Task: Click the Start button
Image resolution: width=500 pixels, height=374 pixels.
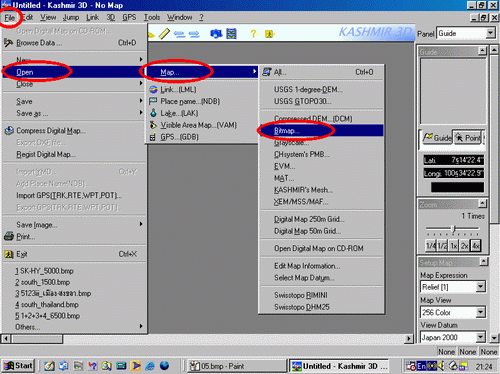Action: pyautogui.click(x=18, y=366)
